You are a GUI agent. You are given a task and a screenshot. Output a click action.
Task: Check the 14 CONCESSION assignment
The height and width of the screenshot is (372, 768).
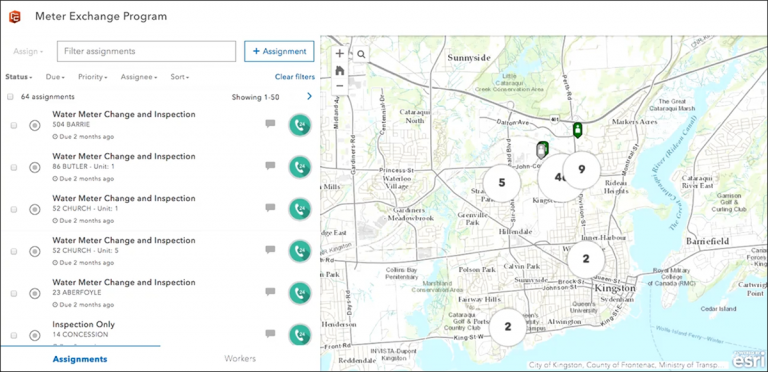click(14, 336)
